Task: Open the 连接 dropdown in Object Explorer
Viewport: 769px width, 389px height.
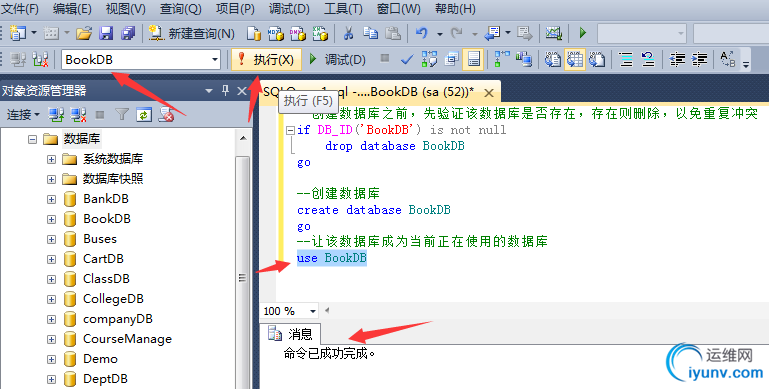Action: (x=23, y=115)
